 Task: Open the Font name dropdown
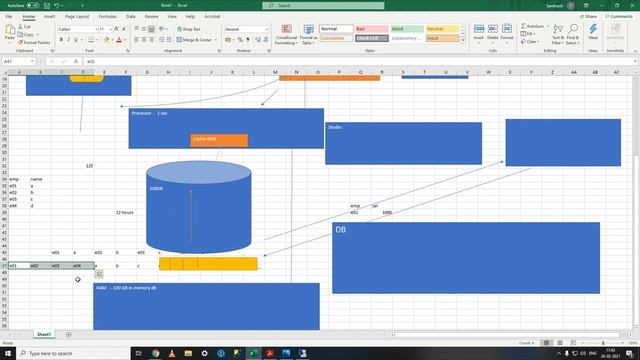coord(96,29)
